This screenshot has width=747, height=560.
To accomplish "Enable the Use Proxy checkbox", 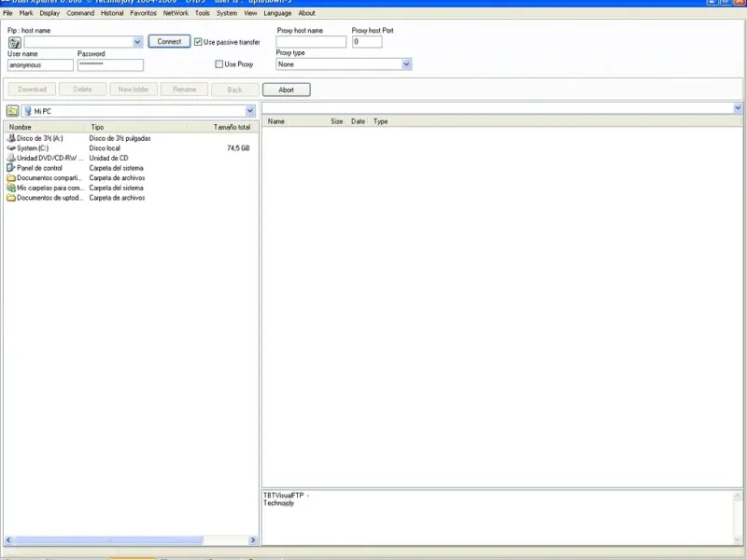I will (x=219, y=63).
